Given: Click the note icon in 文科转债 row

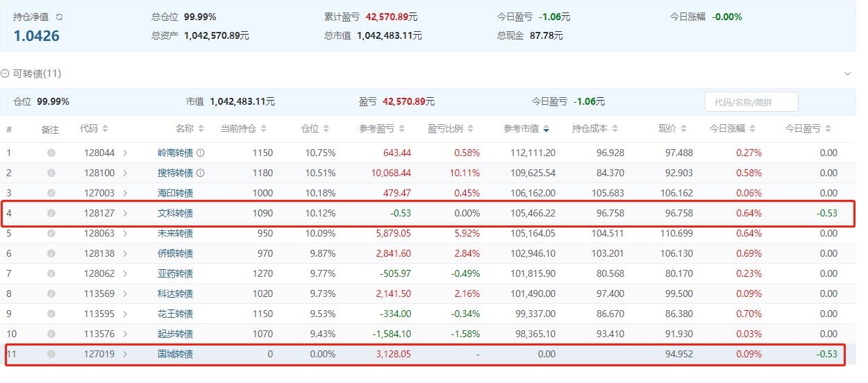Looking at the screenshot, I should (x=51, y=213).
